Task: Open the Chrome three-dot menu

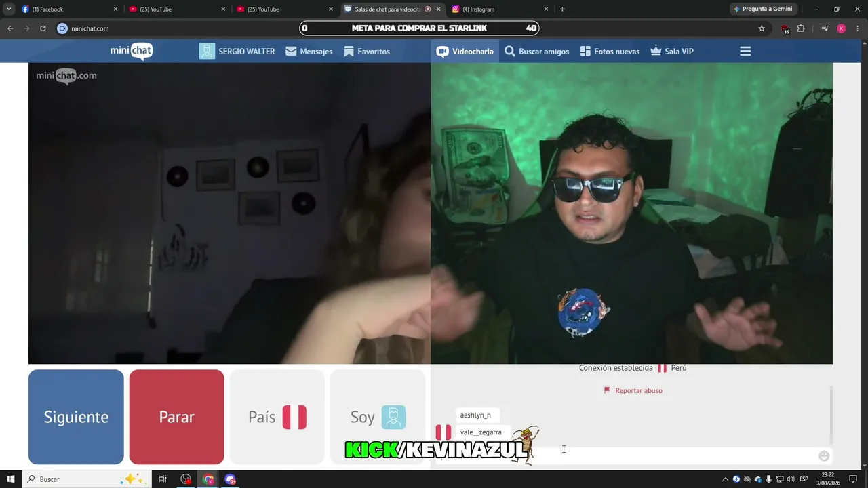Action: pos(857,28)
